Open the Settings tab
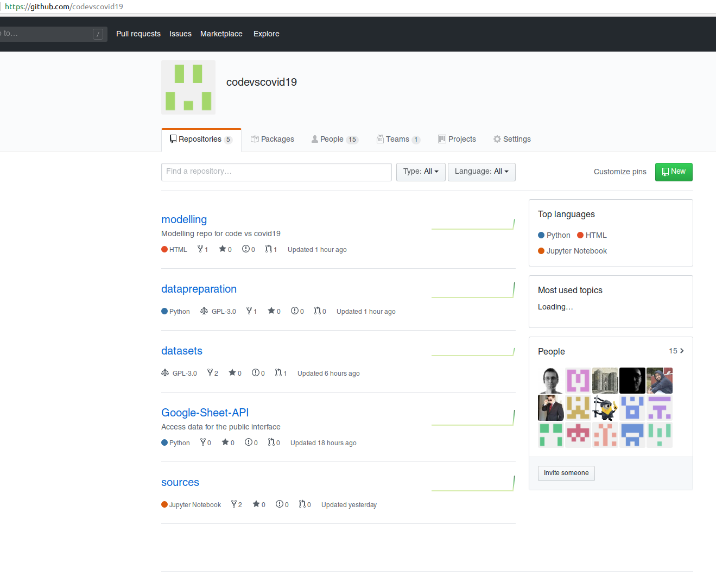 (x=512, y=140)
